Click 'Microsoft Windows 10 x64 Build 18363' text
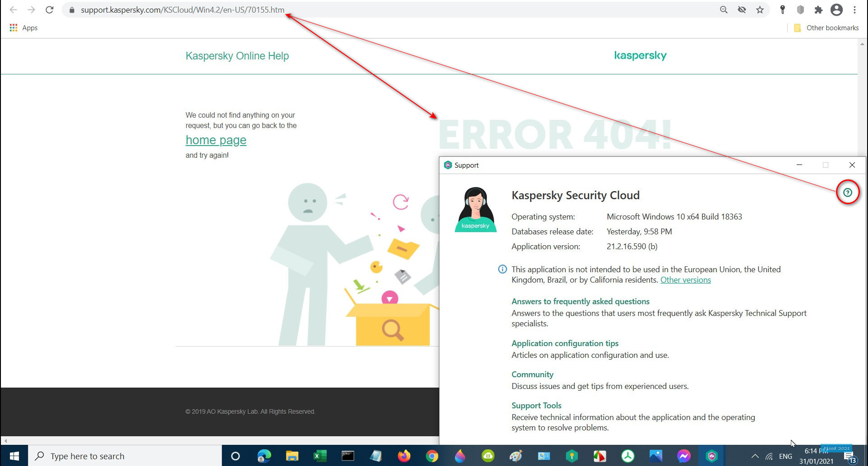Viewport: 868px width, 466px height. point(674,217)
